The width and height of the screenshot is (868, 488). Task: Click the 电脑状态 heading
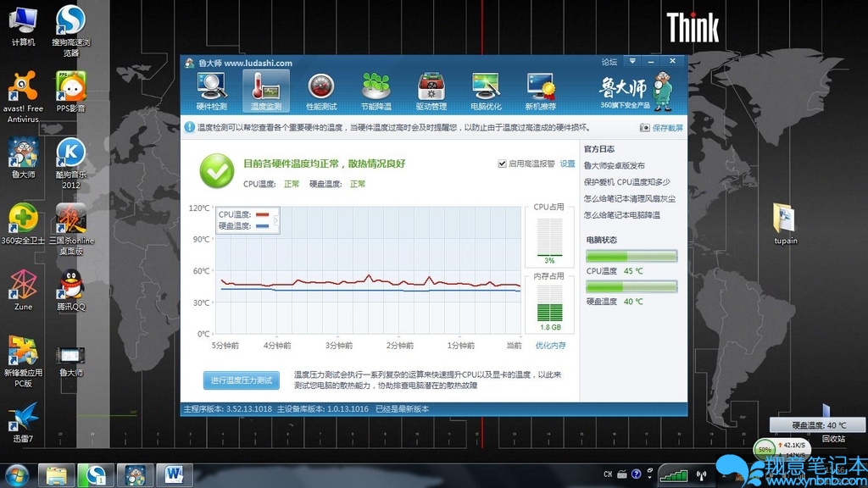601,240
